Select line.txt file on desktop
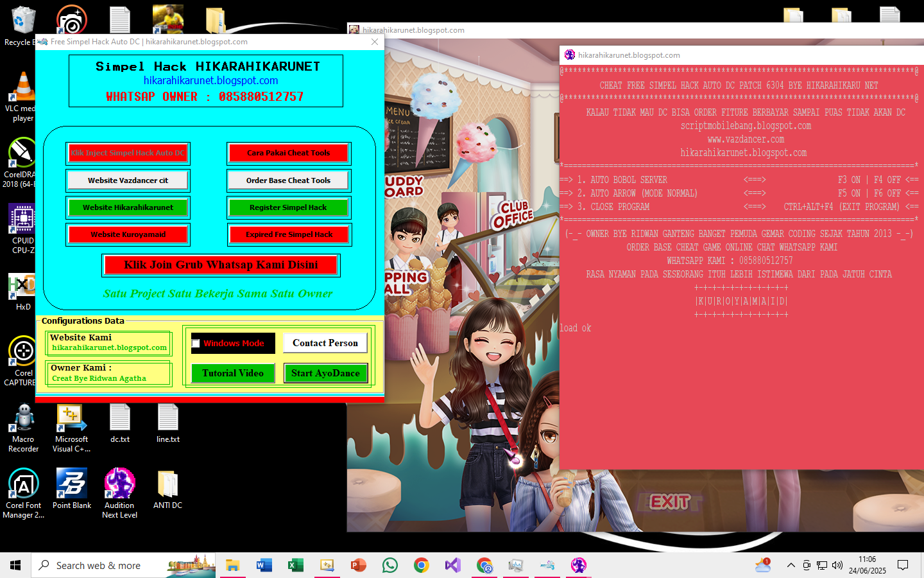This screenshot has height=578, width=924. pos(168,424)
